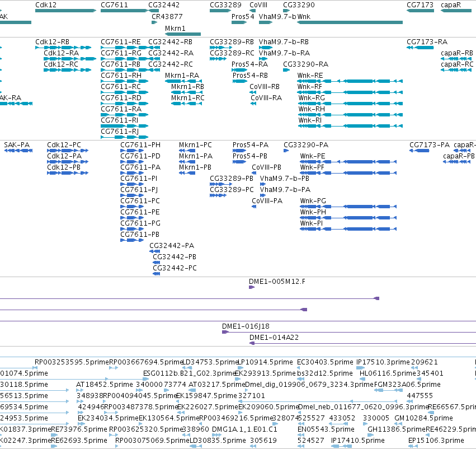Click the CG7611 gene label
This screenshot has width=476, height=449.
114,5
